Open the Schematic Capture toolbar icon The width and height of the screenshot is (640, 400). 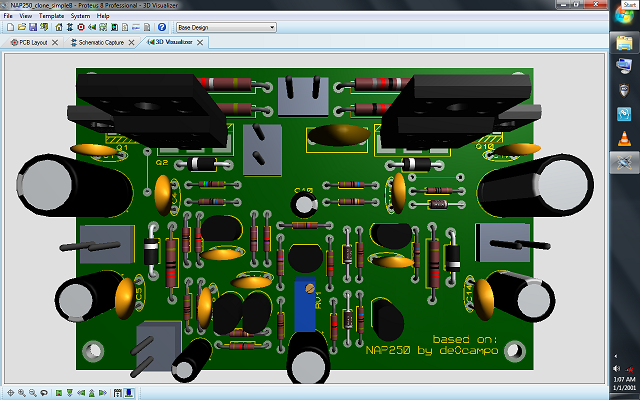coord(70,27)
